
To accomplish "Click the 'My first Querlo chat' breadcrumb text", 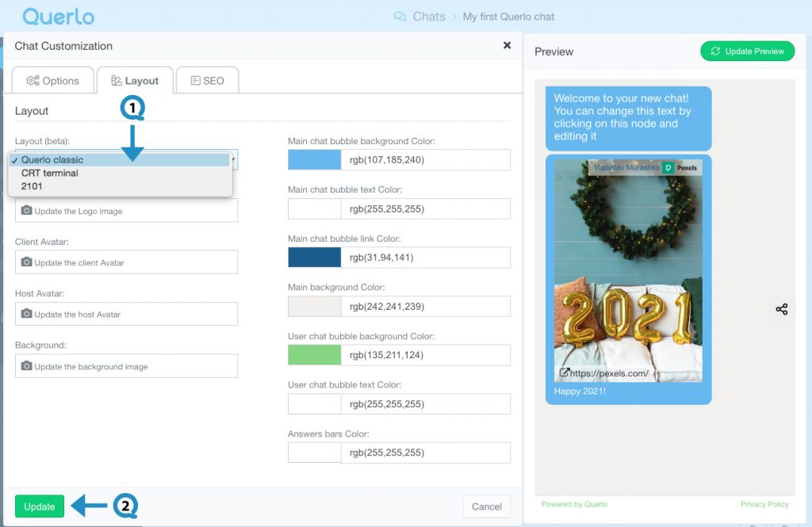I will [x=508, y=17].
